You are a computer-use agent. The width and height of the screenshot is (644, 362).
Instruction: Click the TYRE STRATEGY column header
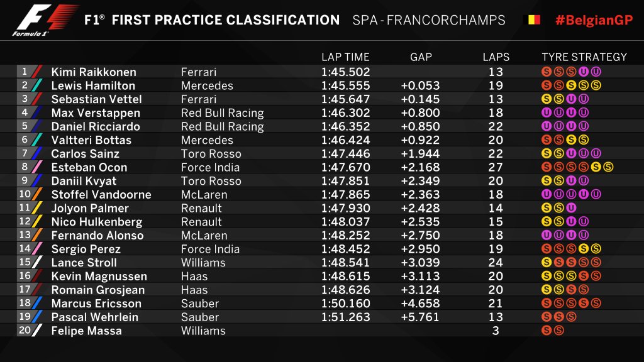point(584,57)
